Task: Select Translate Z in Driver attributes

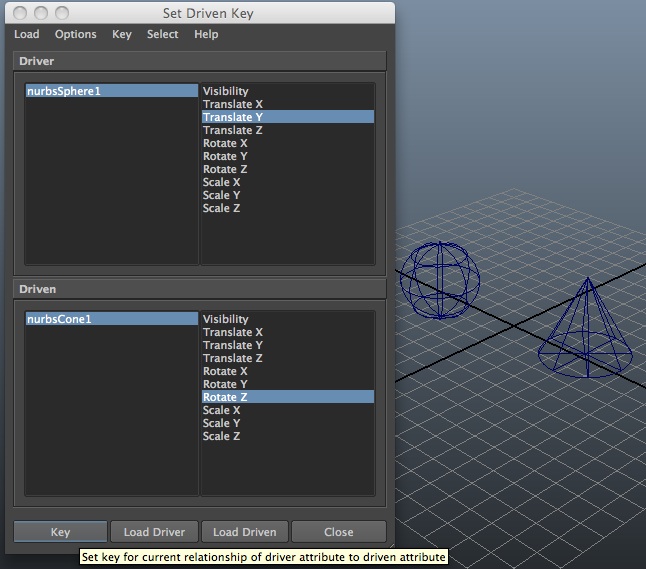Action: (288, 130)
